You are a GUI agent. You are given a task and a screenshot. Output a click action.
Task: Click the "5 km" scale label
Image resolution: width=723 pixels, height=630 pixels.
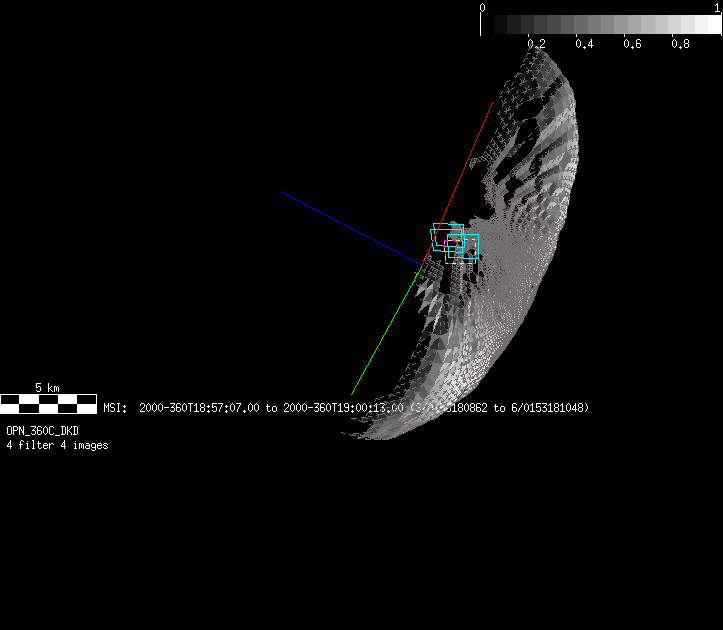pyautogui.click(x=47, y=387)
